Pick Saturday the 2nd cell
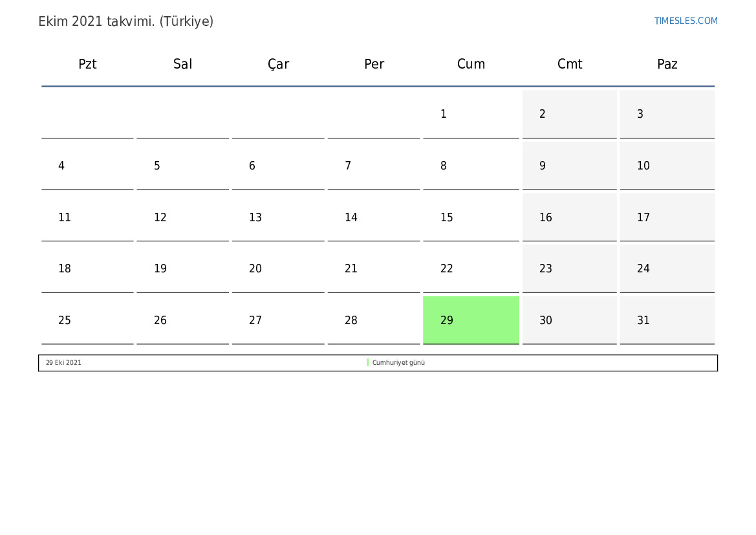This screenshot has width=756, height=535. click(569, 115)
